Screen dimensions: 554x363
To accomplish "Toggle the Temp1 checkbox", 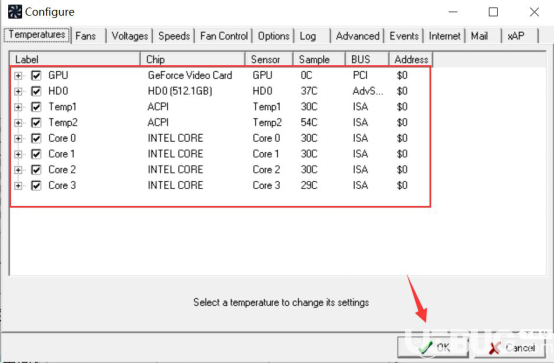I will (x=36, y=107).
